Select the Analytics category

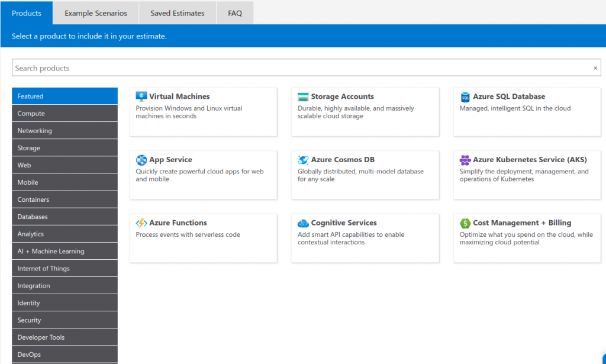click(65, 234)
